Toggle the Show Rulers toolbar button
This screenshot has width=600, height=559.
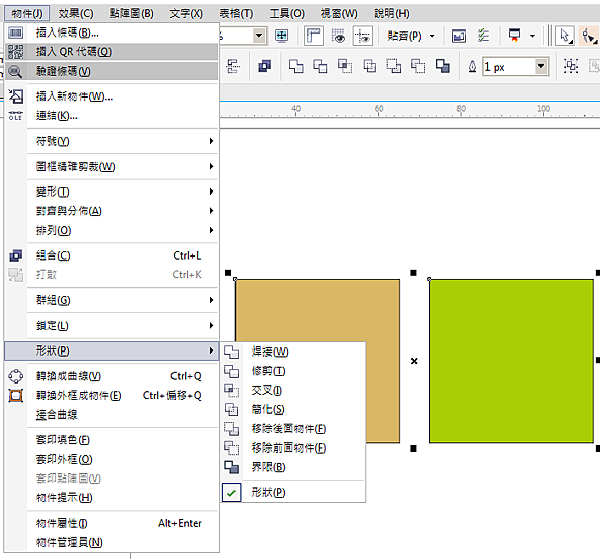(314, 36)
